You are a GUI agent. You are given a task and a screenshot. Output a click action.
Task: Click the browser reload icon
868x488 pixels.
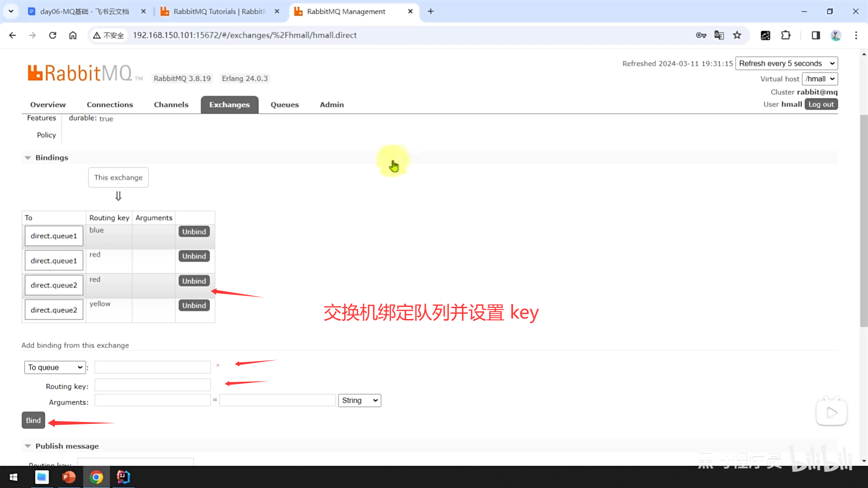click(52, 35)
